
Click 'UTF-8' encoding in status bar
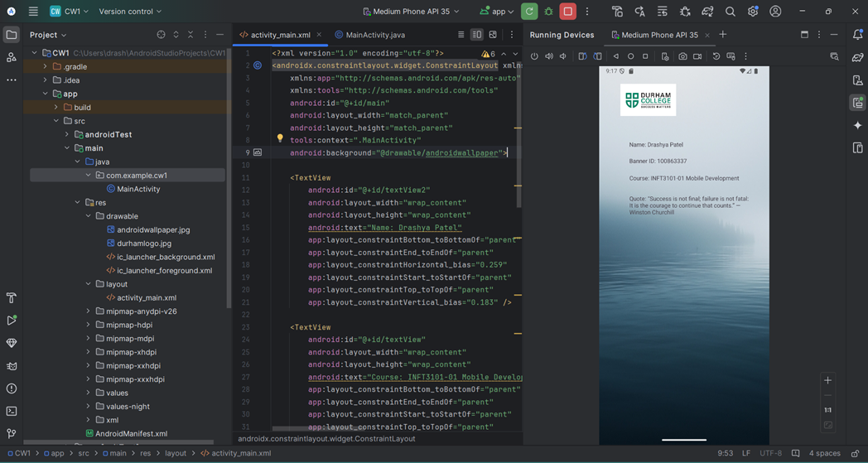770,453
